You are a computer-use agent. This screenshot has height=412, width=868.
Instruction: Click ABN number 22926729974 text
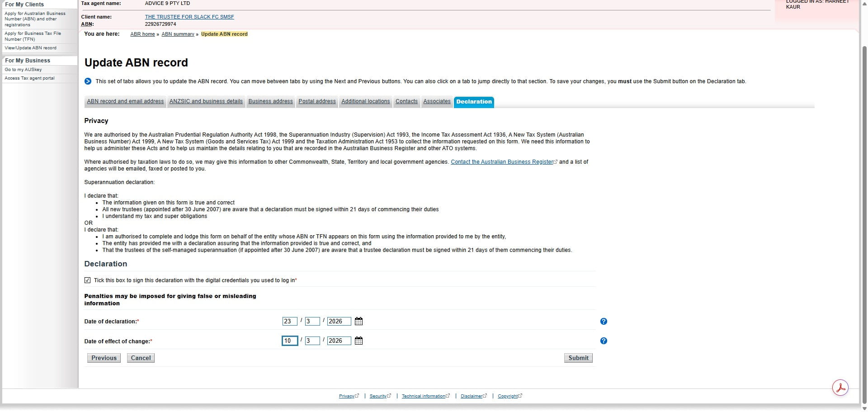coord(160,24)
